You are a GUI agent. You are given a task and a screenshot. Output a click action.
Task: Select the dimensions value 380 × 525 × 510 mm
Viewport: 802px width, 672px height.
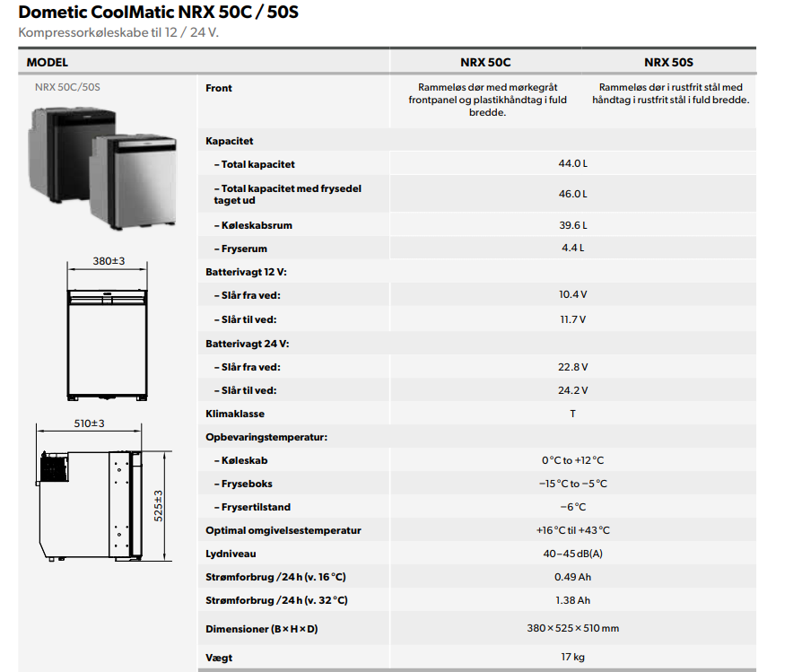point(572,628)
